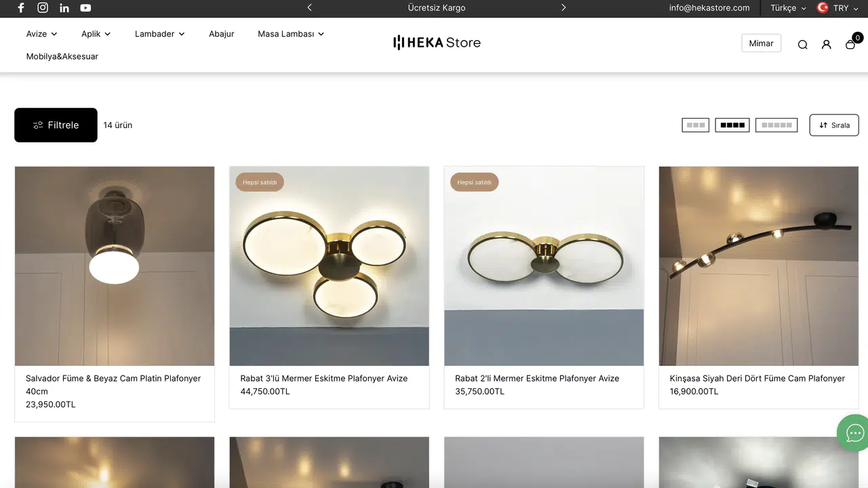Visit the LinkedIn page icon
This screenshot has width=868, height=488.
click(64, 8)
